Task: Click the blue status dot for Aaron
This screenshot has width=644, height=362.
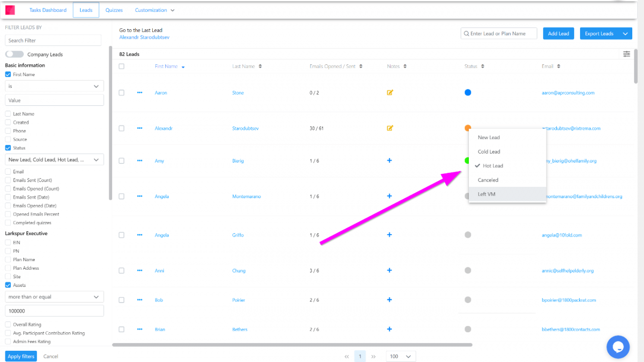Action: click(x=468, y=93)
